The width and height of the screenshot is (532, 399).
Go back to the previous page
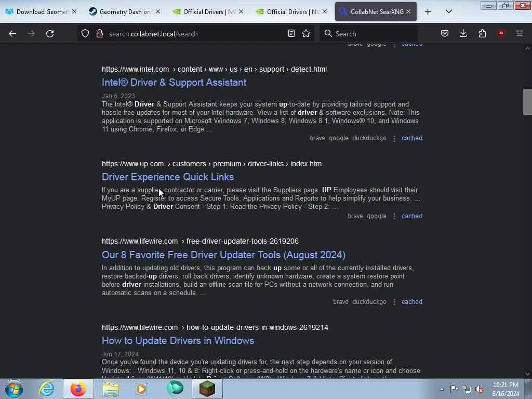click(x=12, y=34)
